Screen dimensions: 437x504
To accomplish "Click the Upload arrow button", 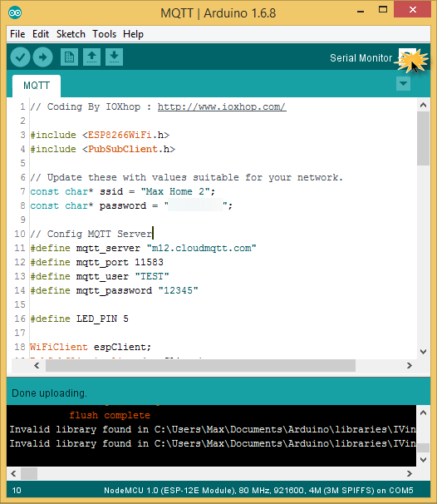I will pyautogui.click(x=42, y=57).
